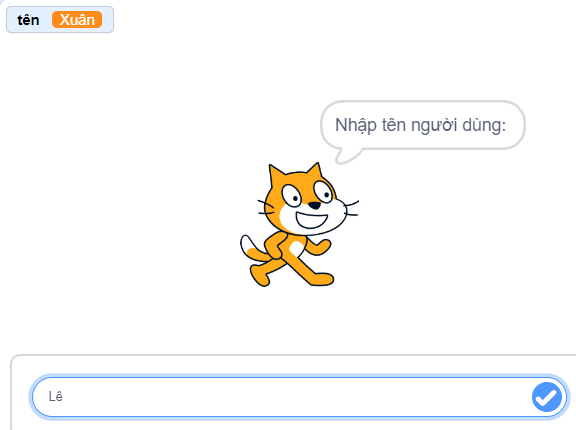Click the "Nhập tên người dùng:" speech bubble
Screen dimensions: 576x430
pos(423,125)
